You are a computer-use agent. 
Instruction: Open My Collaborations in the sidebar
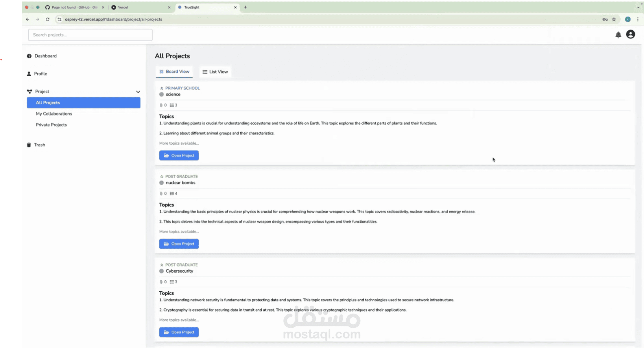click(54, 114)
